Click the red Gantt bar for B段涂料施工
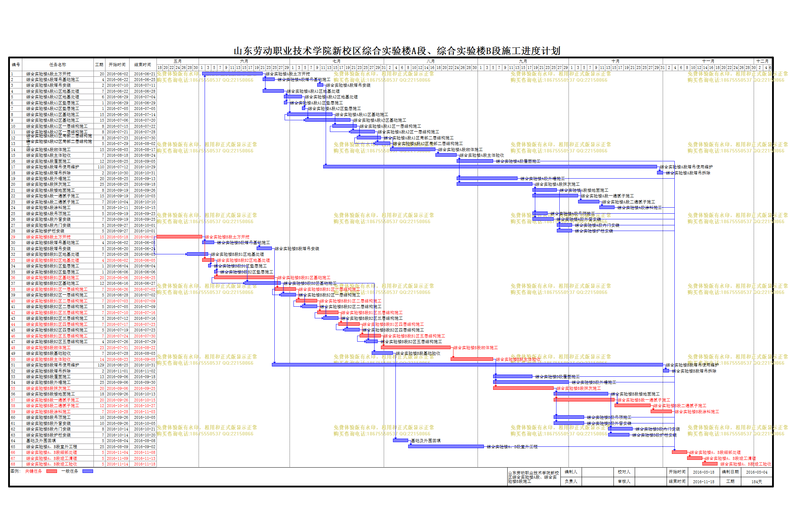The image size is (788, 532). click(661, 411)
